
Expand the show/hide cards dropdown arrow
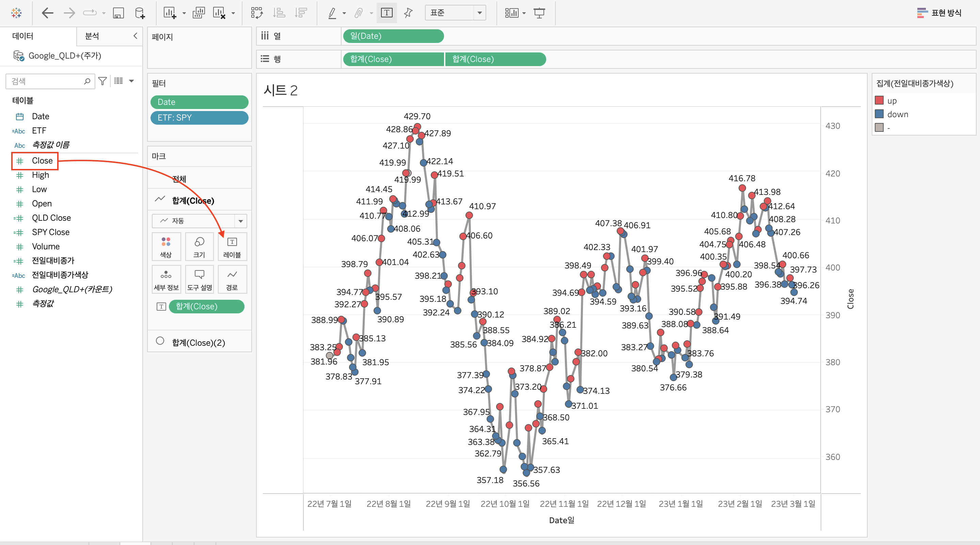pos(524,13)
